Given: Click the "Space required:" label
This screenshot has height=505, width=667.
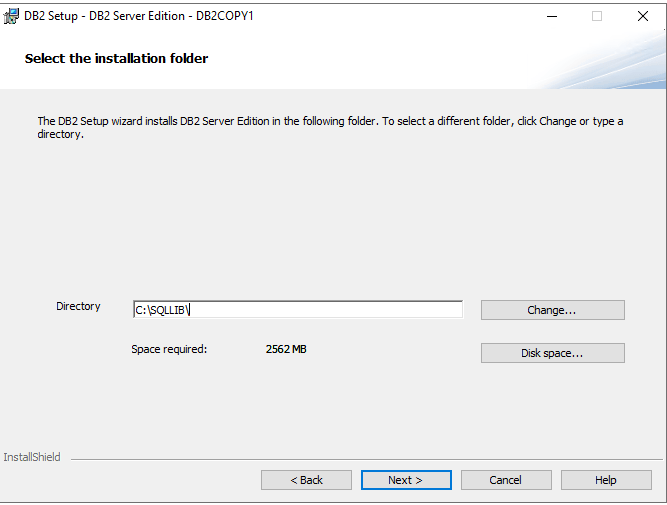Looking at the screenshot, I should (169, 349).
